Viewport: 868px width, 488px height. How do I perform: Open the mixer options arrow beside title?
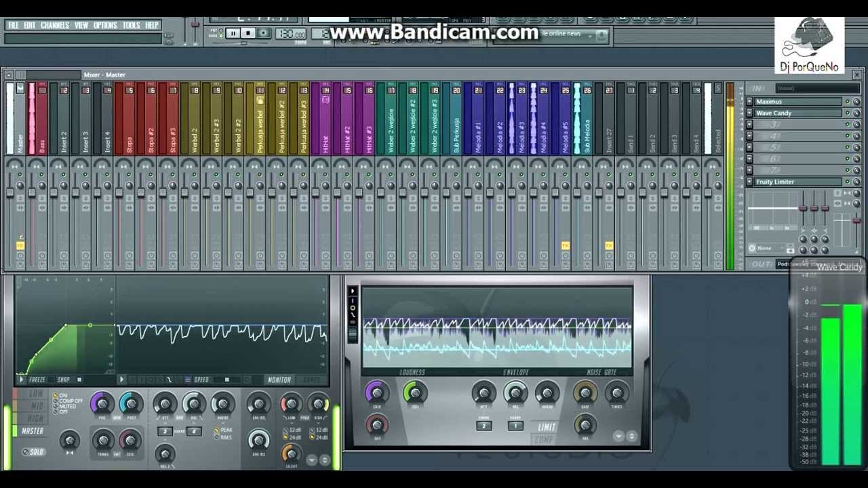pyautogui.click(x=9, y=75)
